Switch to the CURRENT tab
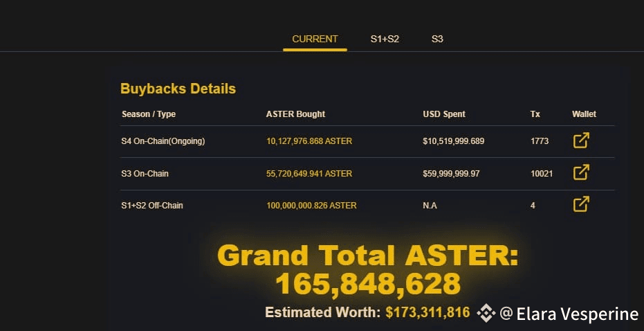644x331 pixels. point(315,39)
